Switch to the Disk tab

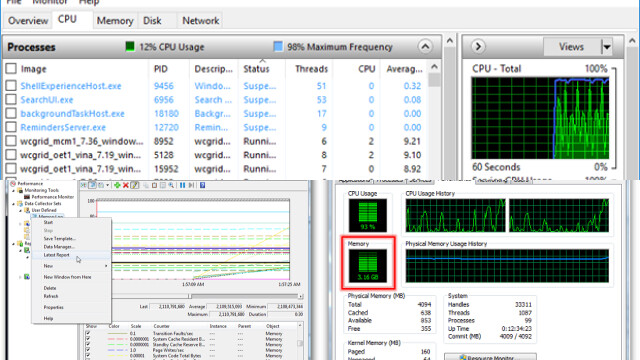(152, 20)
